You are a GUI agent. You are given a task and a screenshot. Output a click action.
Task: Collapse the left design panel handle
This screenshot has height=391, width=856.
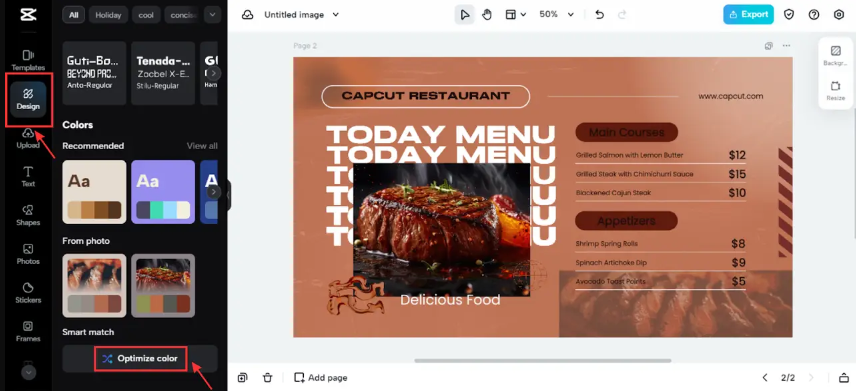point(228,196)
